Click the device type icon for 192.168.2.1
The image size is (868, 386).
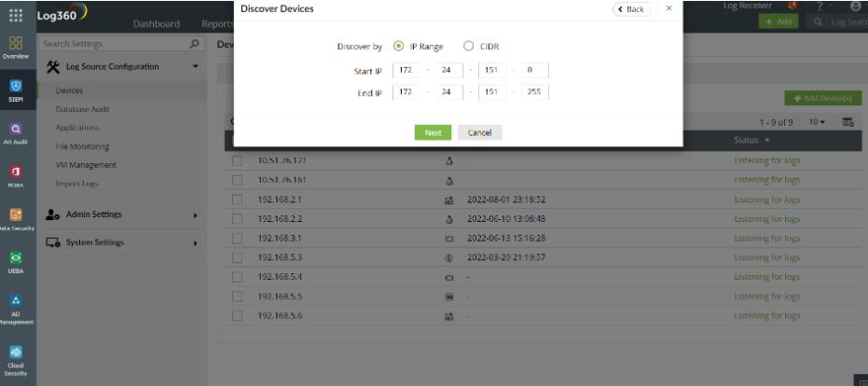tap(449, 200)
